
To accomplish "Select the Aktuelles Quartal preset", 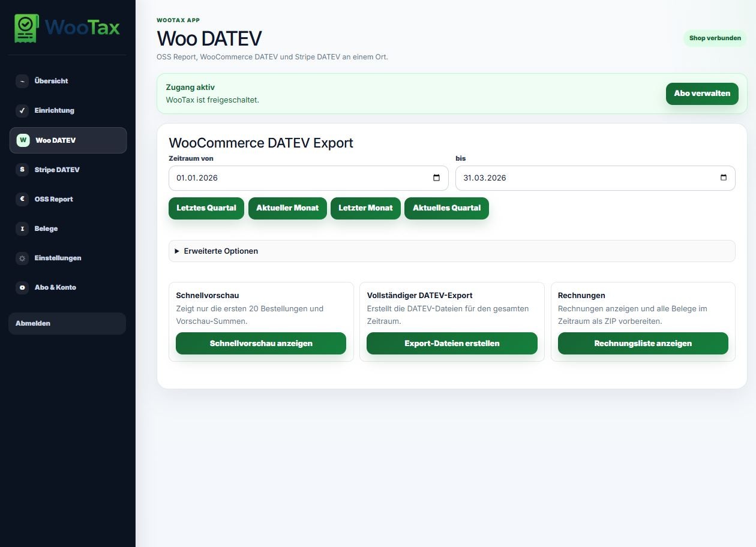I will (x=446, y=208).
